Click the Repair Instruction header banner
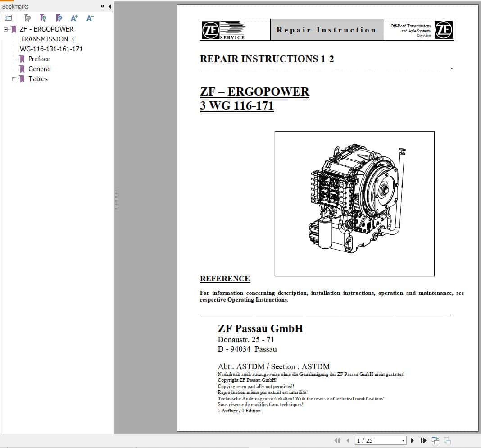The width and height of the screenshot is (481, 448). click(x=327, y=30)
